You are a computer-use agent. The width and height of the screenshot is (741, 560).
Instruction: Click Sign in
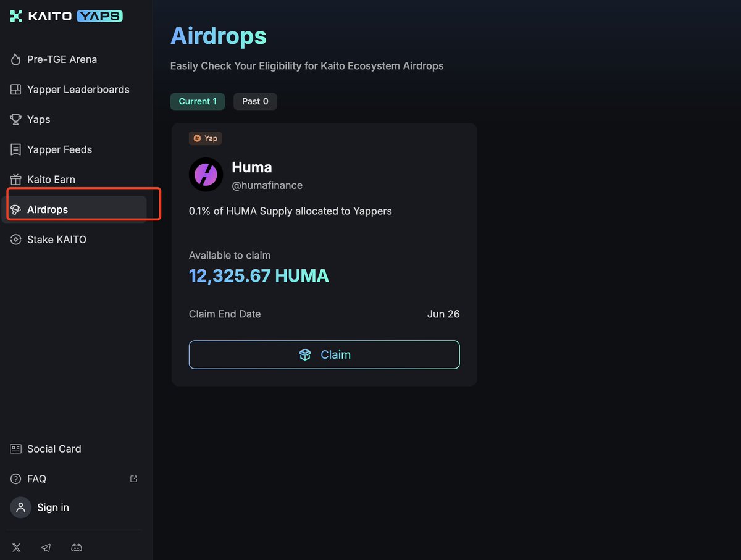(x=53, y=508)
